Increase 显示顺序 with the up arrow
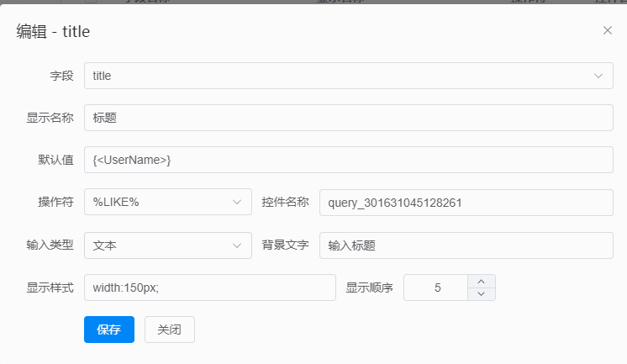Image resolution: width=627 pixels, height=364 pixels. pyautogui.click(x=482, y=282)
